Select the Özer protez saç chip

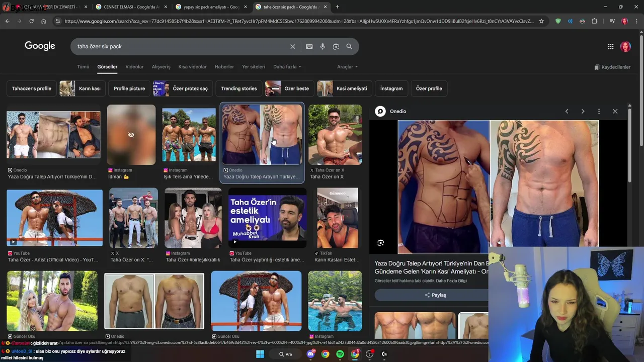click(183, 88)
